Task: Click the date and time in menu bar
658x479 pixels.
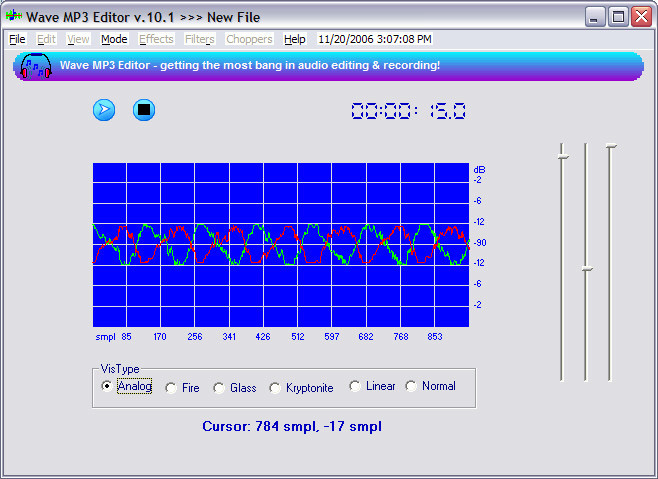Action: tap(375, 39)
